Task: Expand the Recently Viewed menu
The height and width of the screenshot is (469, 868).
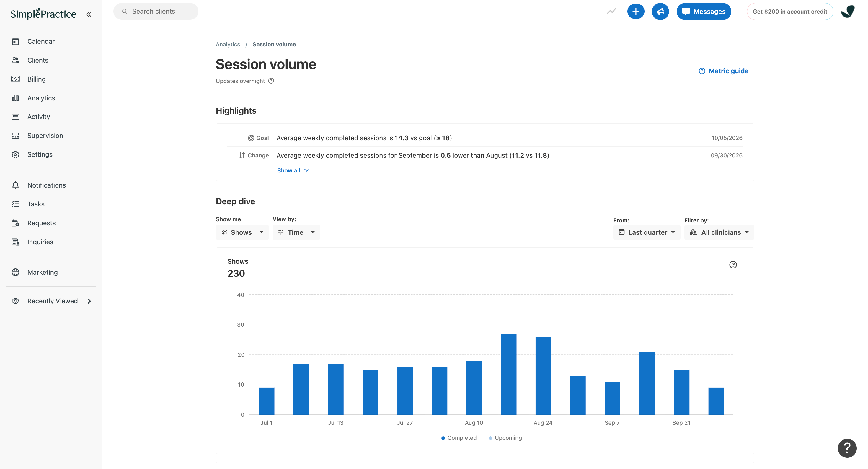Action: (51, 301)
